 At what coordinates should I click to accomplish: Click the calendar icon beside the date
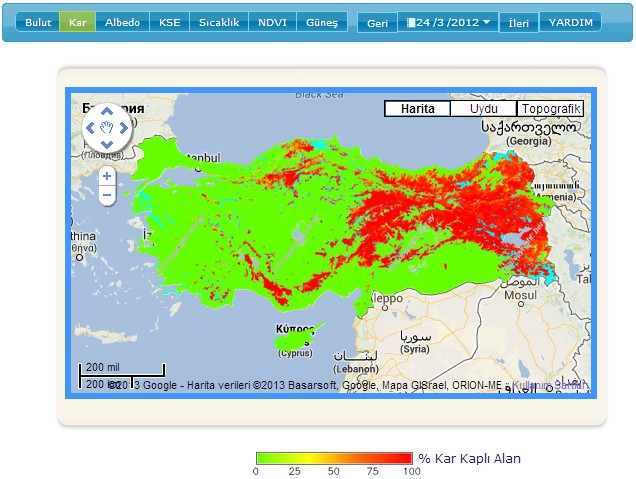coord(411,22)
